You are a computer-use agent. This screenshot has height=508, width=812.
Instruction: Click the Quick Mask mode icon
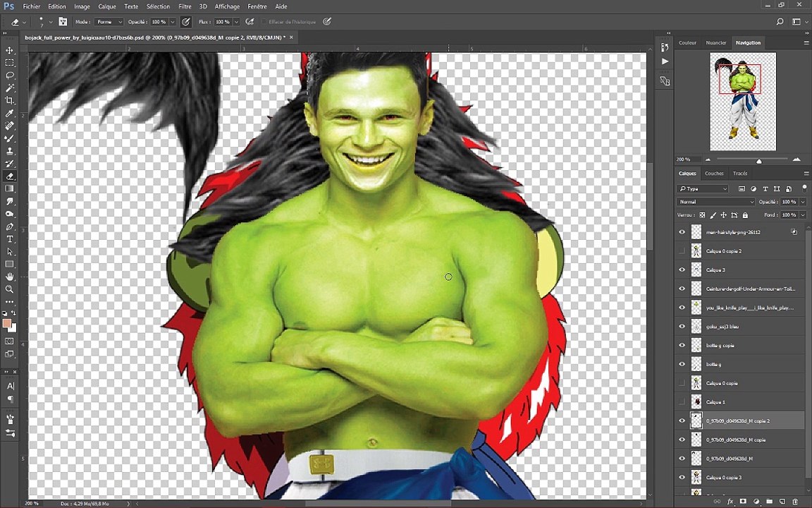pyautogui.click(x=9, y=341)
